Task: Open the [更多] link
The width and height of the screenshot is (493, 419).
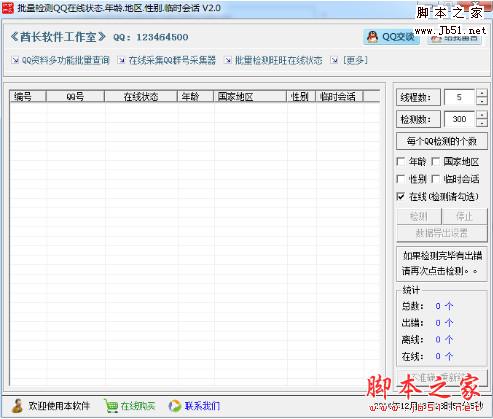Action: [x=355, y=60]
